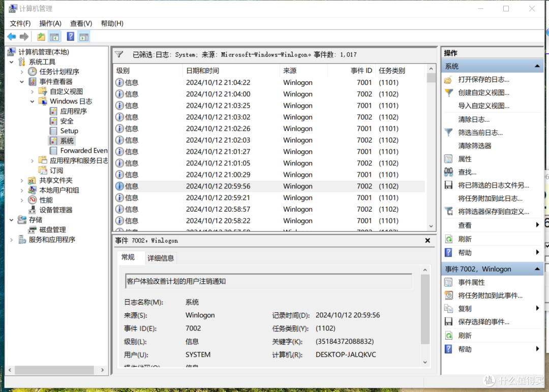Collapse the 事件 7002, Winlogon actions section
This screenshot has height=392, width=549.
pyautogui.click(x=537, y=269)
